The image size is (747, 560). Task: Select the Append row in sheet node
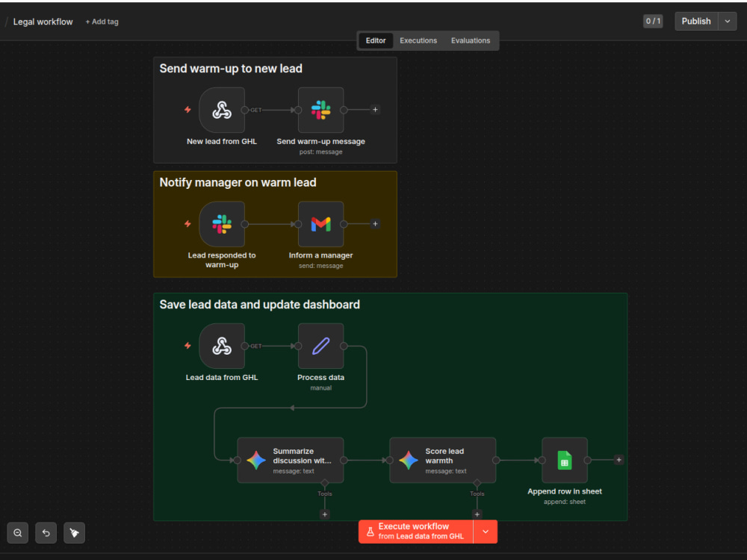(565, 461)
